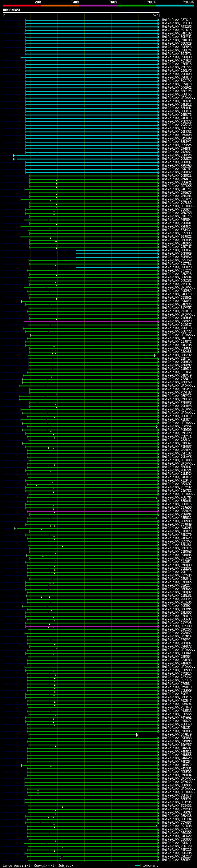This screenshot has width=197, height=868.
Task: Select hit label UniRef100_A6YGE7
Action: click(177, 60)
